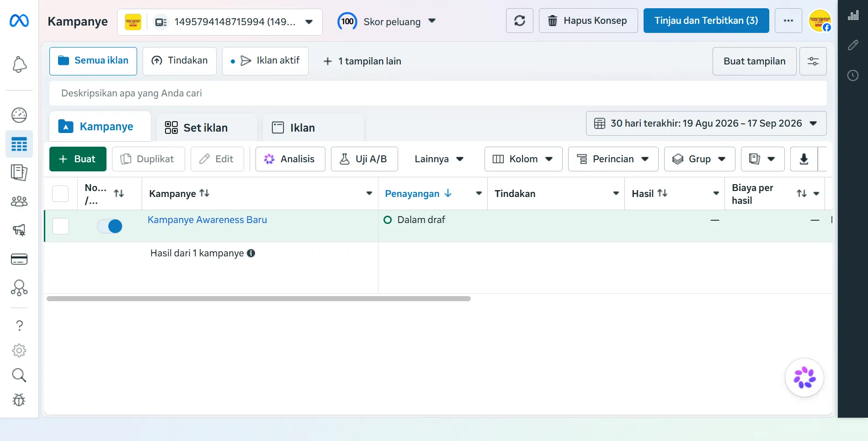Click the horizontal table scrollbar

coord(259,299)
